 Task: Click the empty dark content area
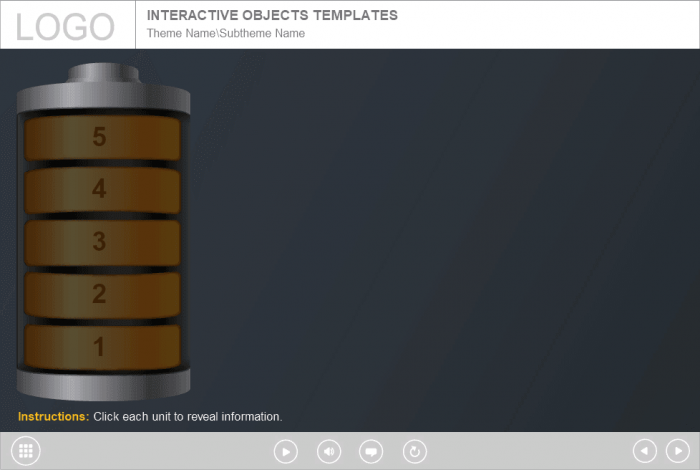pyautogui.click(x=440, y=240)
